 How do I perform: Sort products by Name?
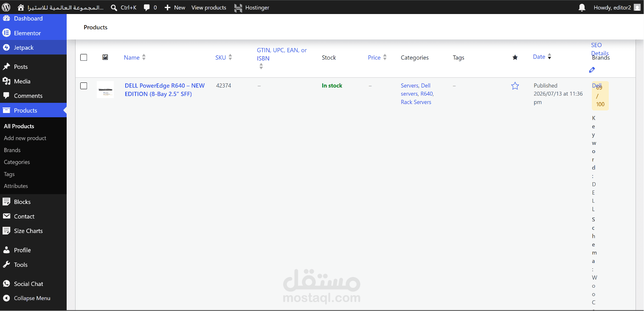(135, 57)
